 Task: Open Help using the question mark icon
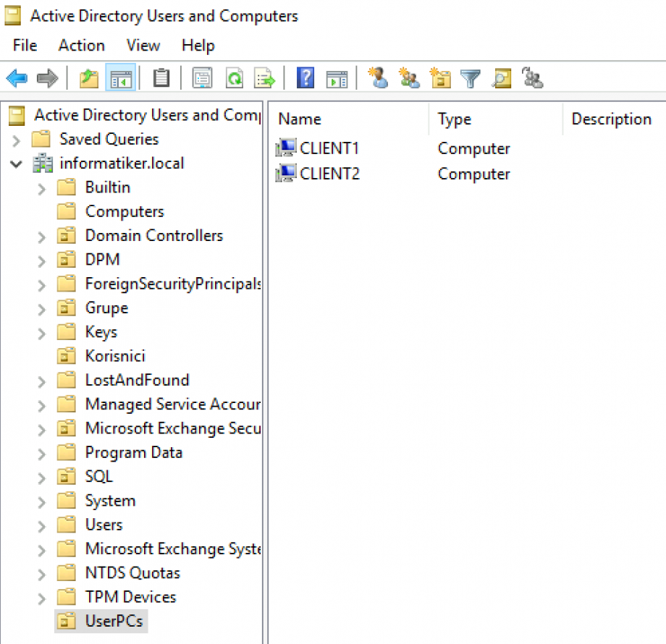point(305,78)
